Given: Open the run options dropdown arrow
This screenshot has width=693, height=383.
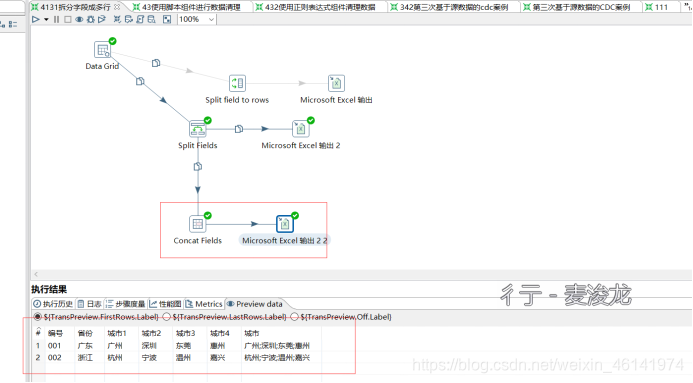Looking at the screenshot, I should 46,19.
